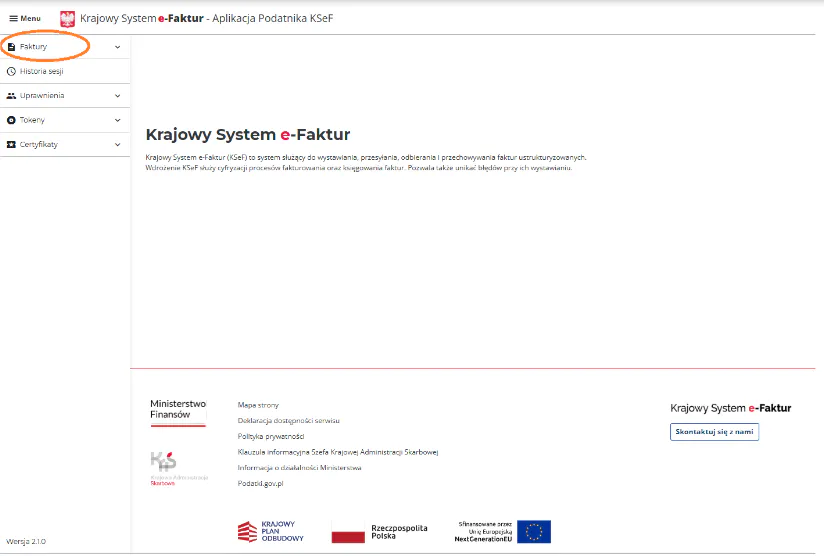The width and height of the screenshot is (824, 556).
Task: Click the Faktury document icon
Action: [11, 47]
